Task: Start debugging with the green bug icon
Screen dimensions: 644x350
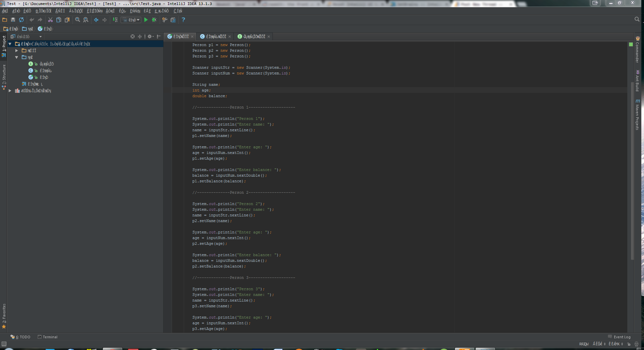Action: tap(154, 20)
